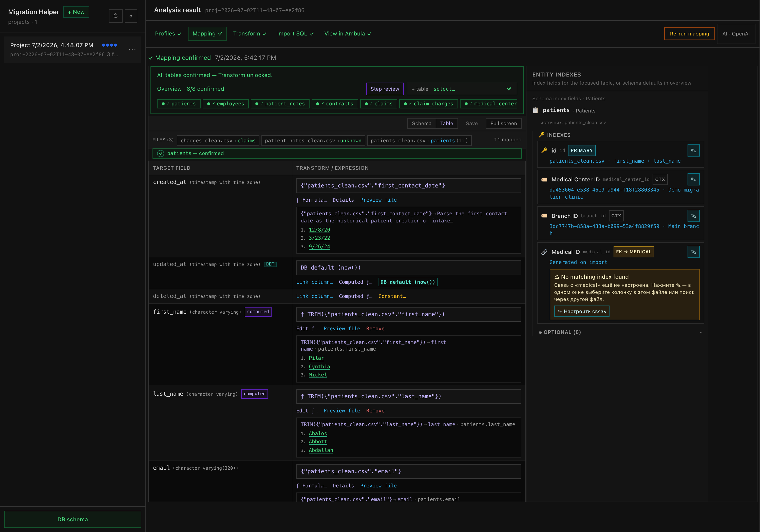Click pencil edit icon for id index
This screenshot has width=760, height=532.
click(x=693, y=151)
